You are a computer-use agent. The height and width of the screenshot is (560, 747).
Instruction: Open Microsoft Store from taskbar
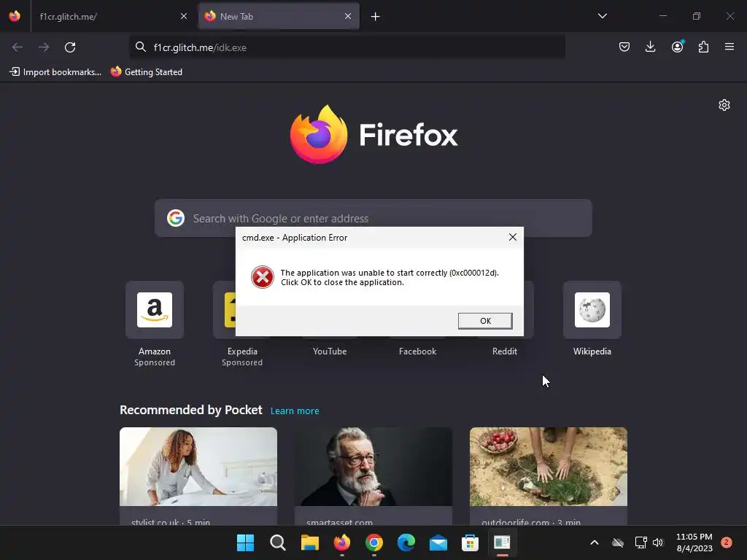pos(471,542)
